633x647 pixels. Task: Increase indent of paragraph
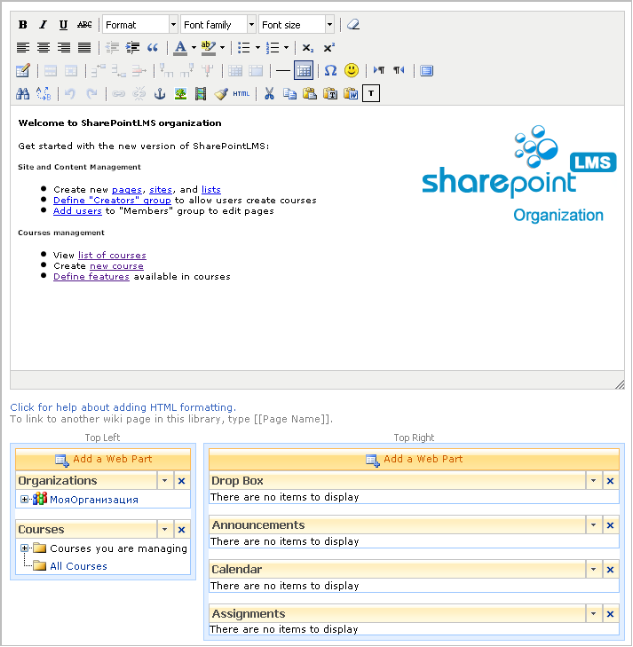pos(132,48)
